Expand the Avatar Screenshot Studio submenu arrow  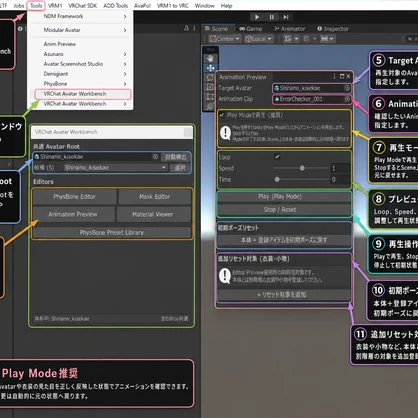[x=125, y=64]
